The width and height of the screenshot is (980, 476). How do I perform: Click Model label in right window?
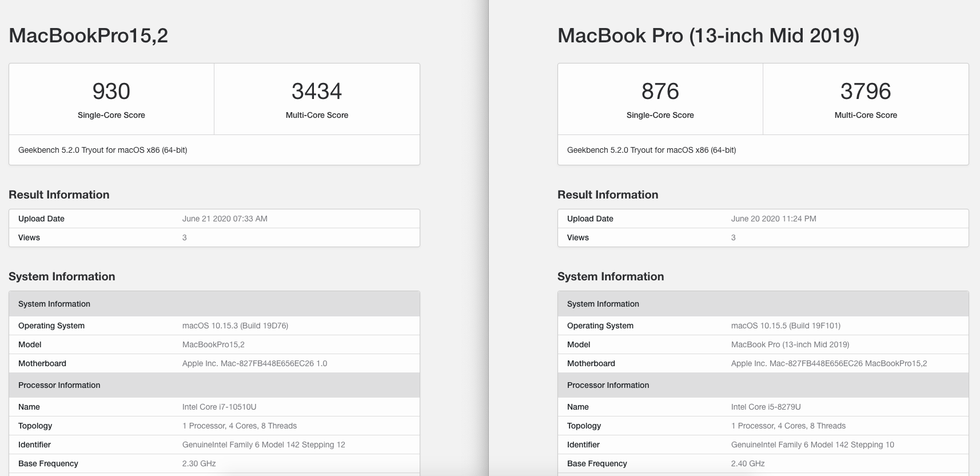579,344
